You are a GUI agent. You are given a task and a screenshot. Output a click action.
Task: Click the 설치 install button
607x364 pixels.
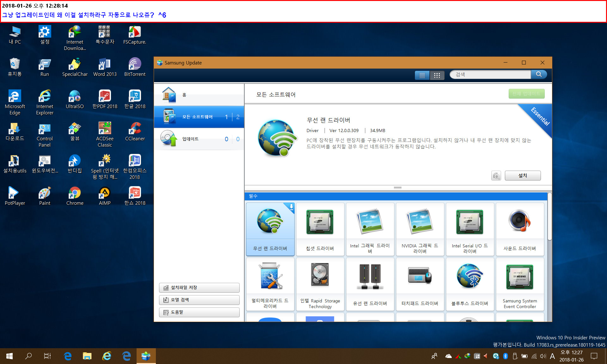[523, 175]
